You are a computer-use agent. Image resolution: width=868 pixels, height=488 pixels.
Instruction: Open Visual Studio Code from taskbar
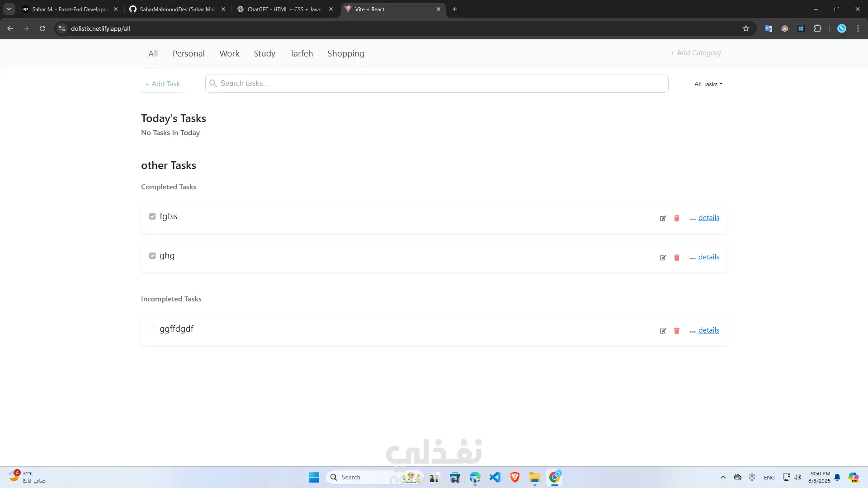click(495, 477)
